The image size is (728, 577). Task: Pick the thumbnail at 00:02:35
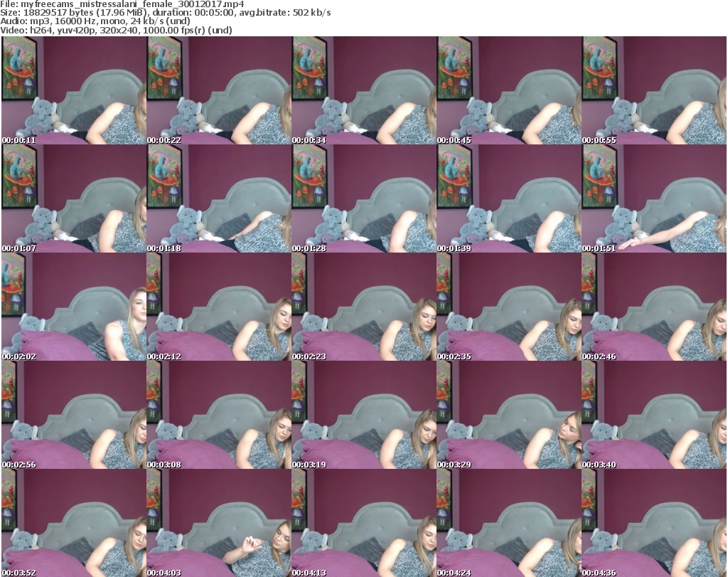pyautogui.click(x=509, y=307)
